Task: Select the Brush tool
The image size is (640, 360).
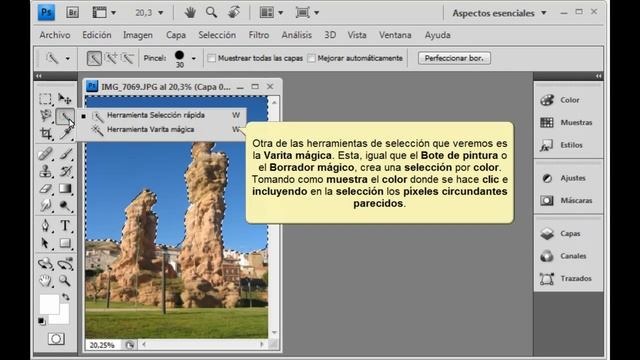Action: pos(65,154)
